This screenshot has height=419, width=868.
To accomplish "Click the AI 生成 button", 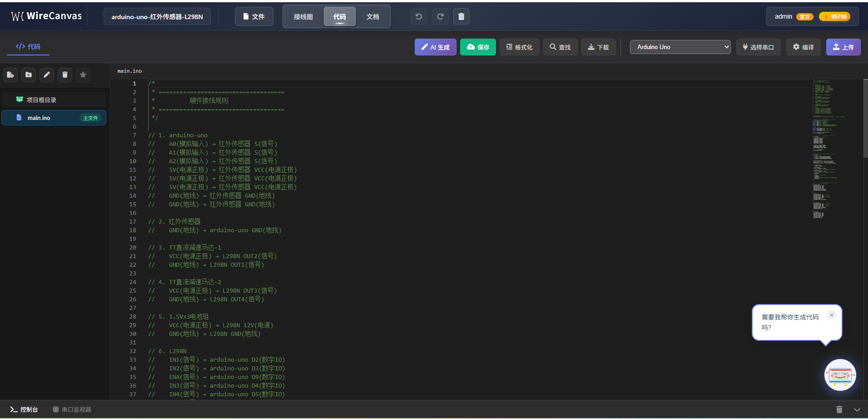I will (435, 47).
